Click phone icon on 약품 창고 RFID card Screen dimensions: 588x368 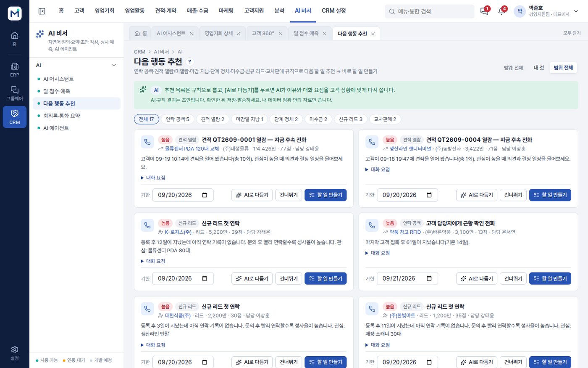(372, 225)
